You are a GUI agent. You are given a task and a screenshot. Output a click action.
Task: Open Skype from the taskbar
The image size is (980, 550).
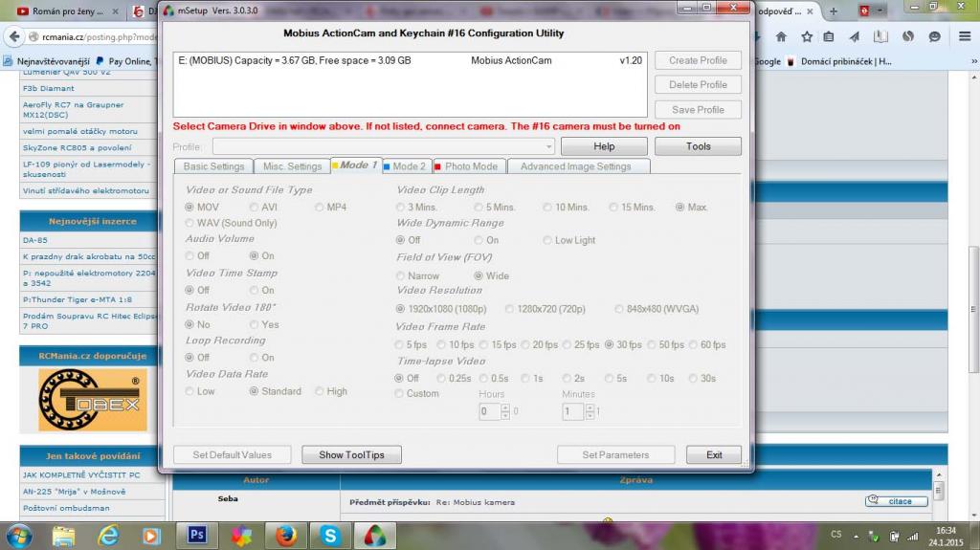[x=330, y=536]
